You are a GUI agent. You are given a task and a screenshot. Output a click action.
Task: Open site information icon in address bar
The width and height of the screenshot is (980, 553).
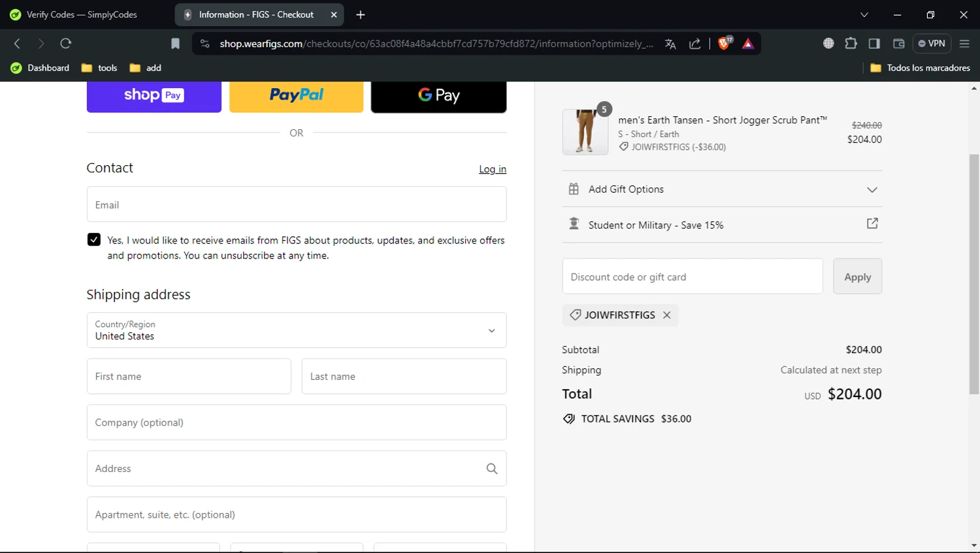pos(205,44)
